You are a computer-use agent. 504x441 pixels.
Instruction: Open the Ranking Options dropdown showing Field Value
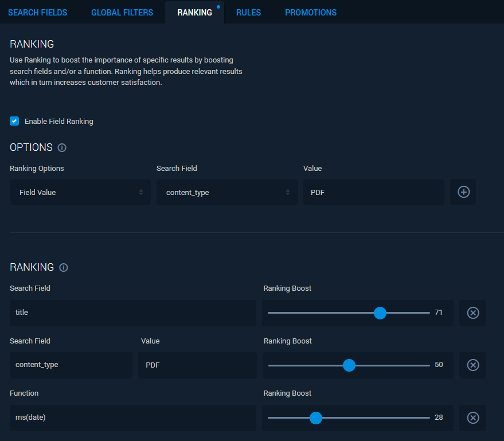click(x=80, y=192)
